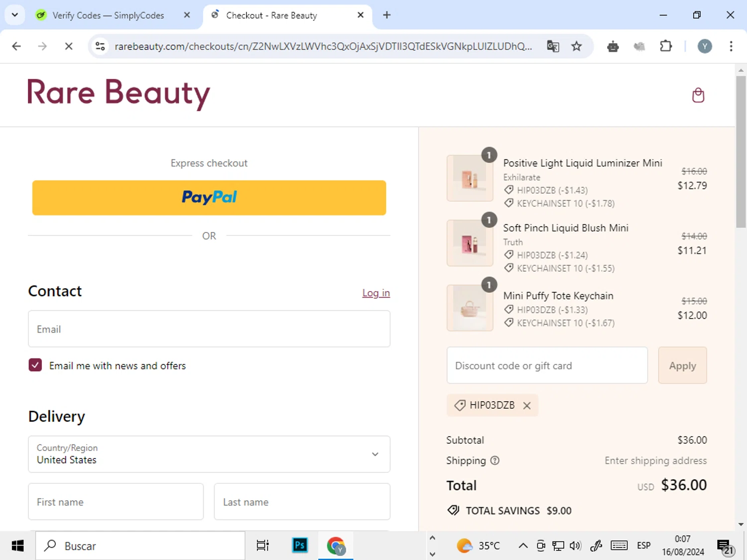The image size is (747, 560).
Task: Open the clock showing 0:07 16/08/2024
Action: click(x=683, y=546)
